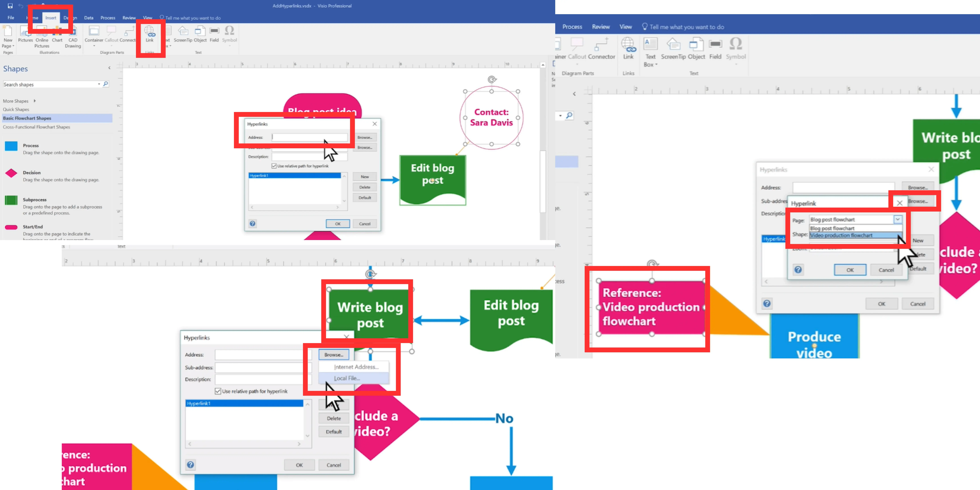Switch to the Insert ribbon tab
Image resolution: width=980 pixels, height=490 pixels.
tap(51, 17)
